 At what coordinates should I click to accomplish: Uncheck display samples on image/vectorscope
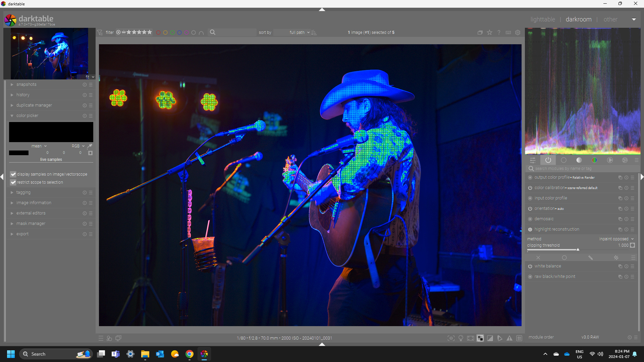pos(13,174)
